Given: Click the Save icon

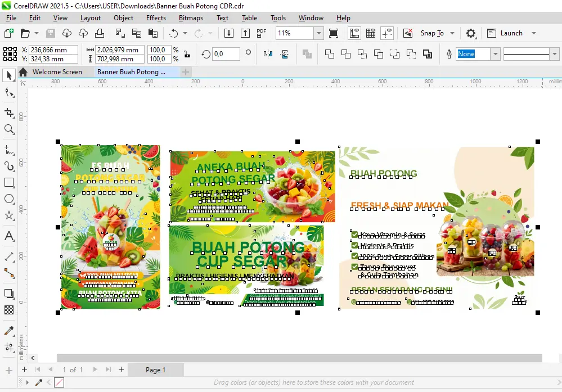Looking at the screenshot, I should tap(51, 33).
